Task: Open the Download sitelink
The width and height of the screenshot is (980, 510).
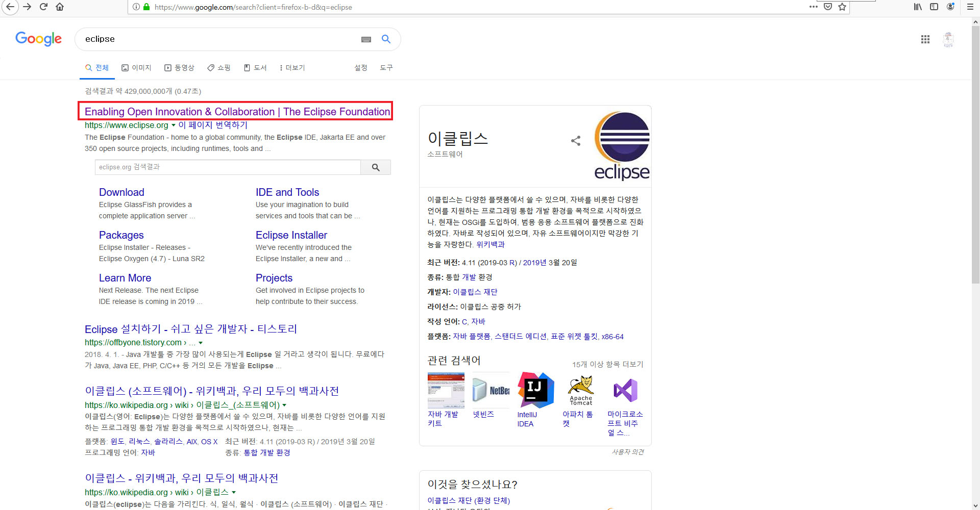Action: 121,192
